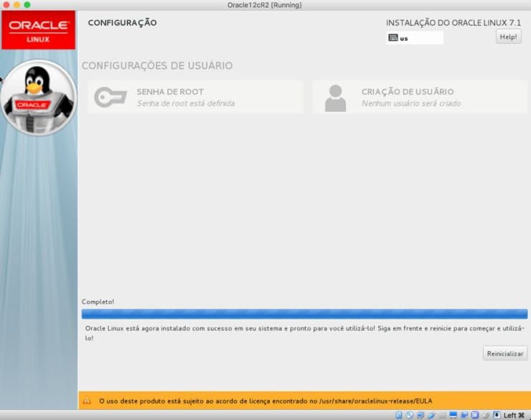Click the CONFIGURAÇÕES DE USUÁRIO heading
531x420 pixels.
(x=157, y=65)
